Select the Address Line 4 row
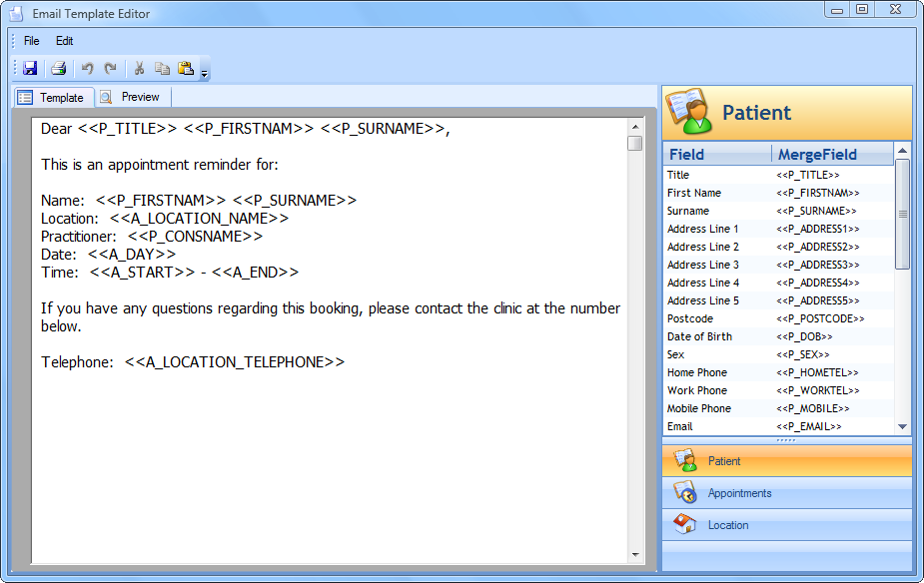 (778, 283)
